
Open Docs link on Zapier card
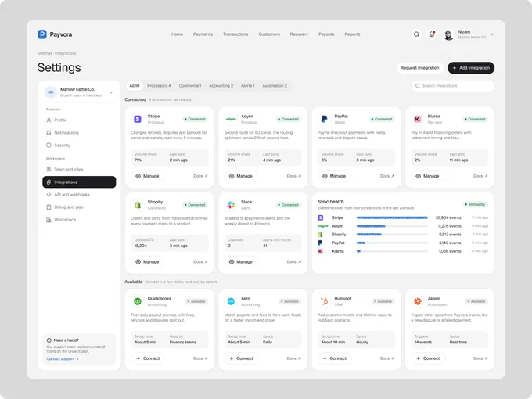click(480, 358)
